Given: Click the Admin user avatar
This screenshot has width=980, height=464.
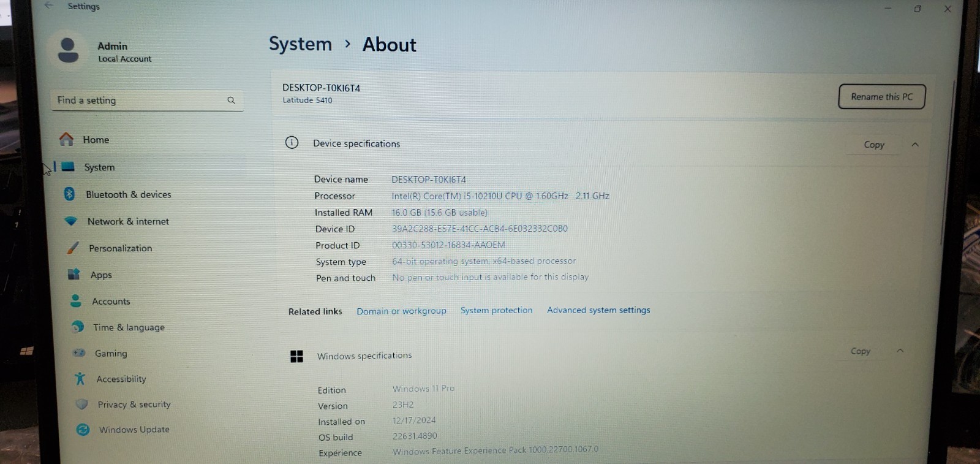Looking at the screenshot, I should click(68, 50).
